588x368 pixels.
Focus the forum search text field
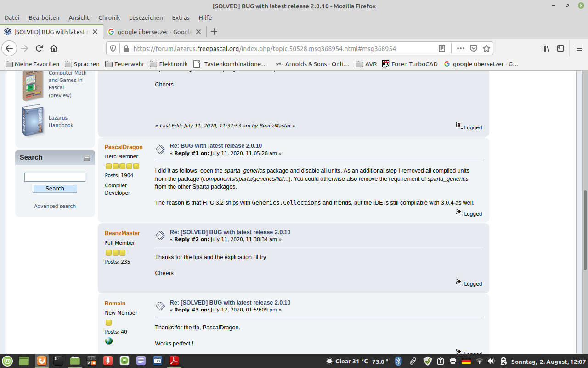55,177
